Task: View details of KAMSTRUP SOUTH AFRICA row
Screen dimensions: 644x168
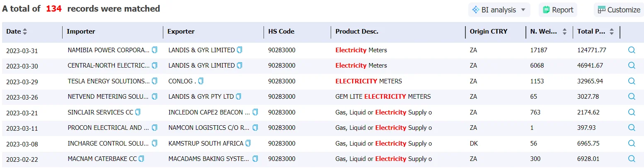Action: tap(632, 143)
